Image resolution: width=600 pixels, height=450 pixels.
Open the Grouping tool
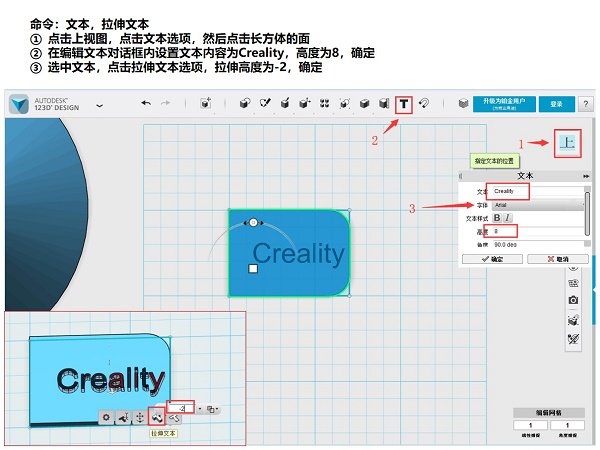[x=344, y=103]
